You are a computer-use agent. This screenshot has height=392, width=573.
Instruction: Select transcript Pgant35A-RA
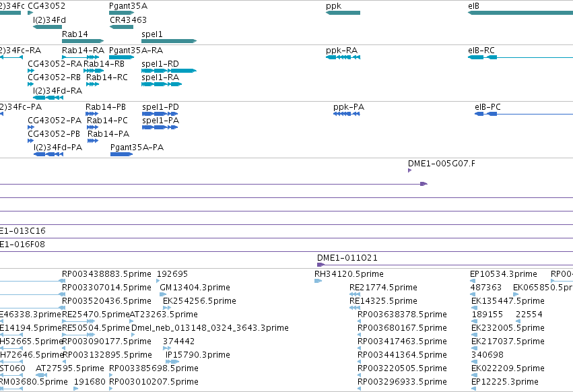coord(122,57)
